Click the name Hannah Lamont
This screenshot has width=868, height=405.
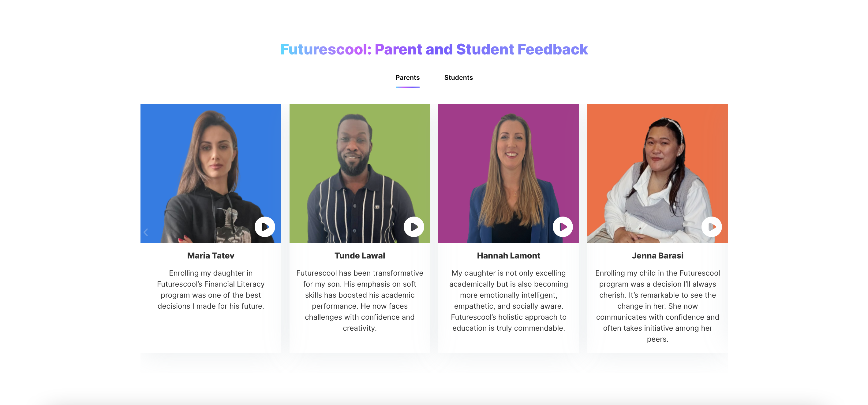(508, 255)
